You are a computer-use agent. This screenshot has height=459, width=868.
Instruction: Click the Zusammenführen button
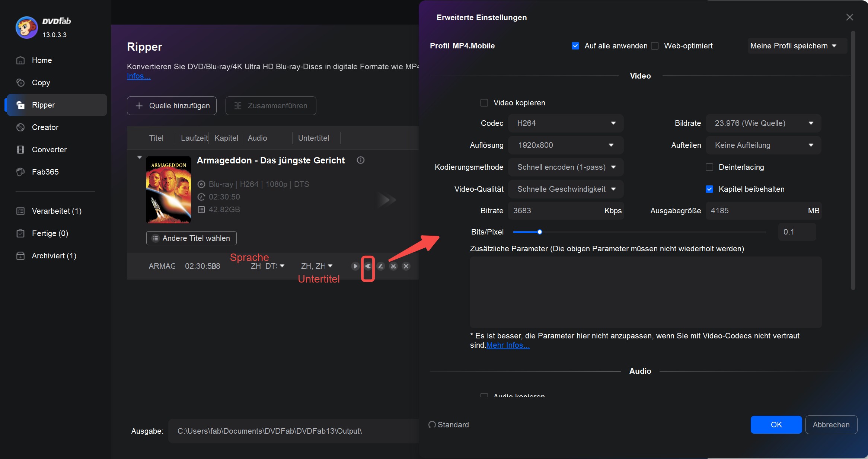tap(271, 106)
